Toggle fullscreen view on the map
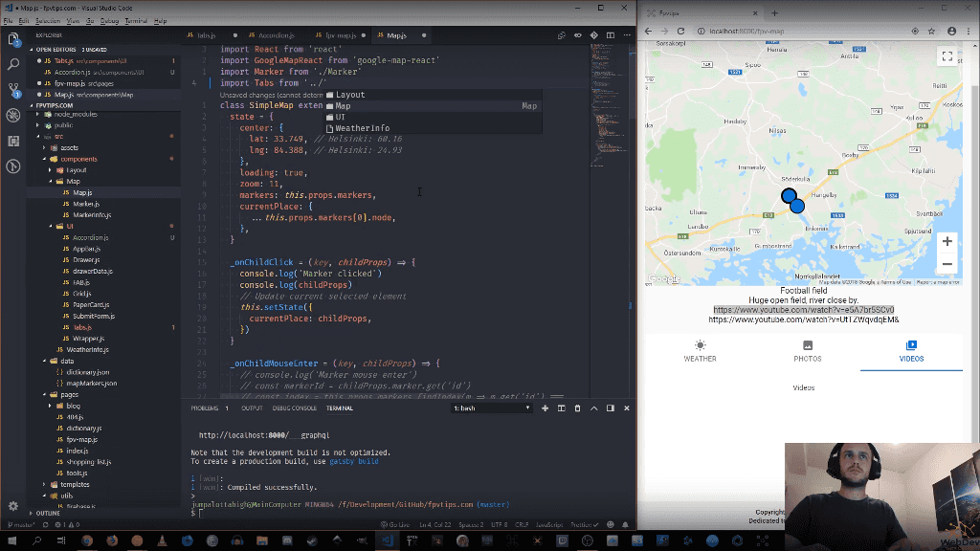This screenshot has width=980, height=551. [x=947, y=57]
